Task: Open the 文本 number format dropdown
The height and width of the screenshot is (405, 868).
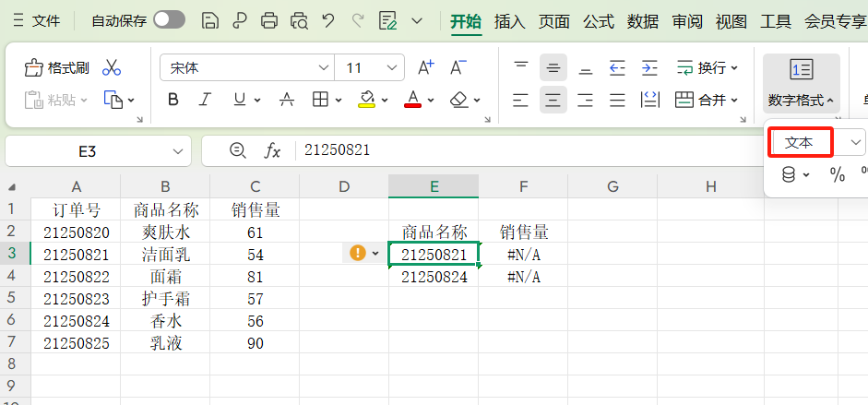Action: pos(856,143)
